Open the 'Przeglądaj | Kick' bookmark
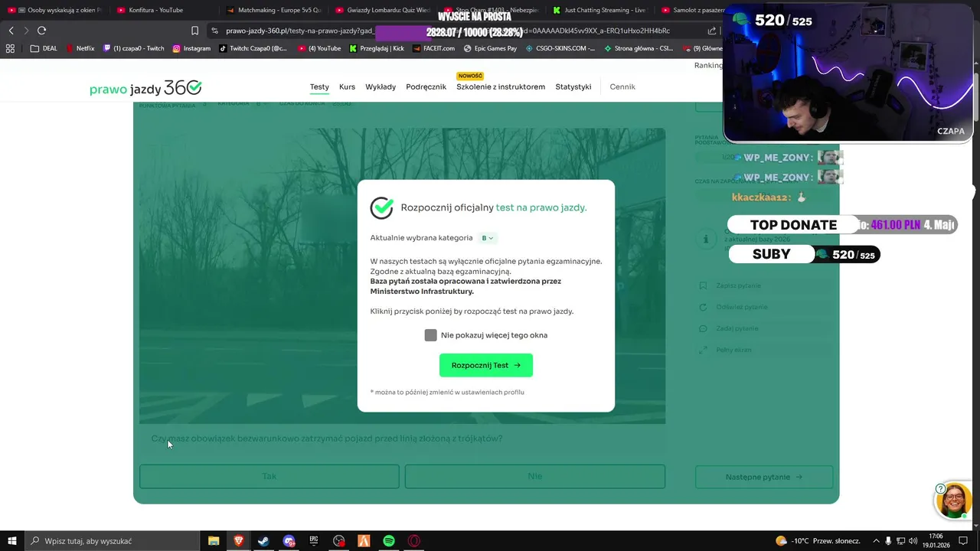 377,48
